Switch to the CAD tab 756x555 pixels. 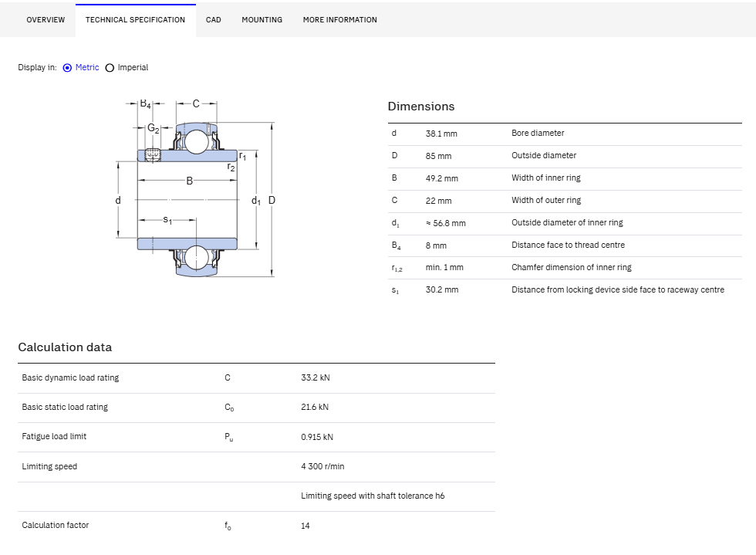[x=214, y=20]
